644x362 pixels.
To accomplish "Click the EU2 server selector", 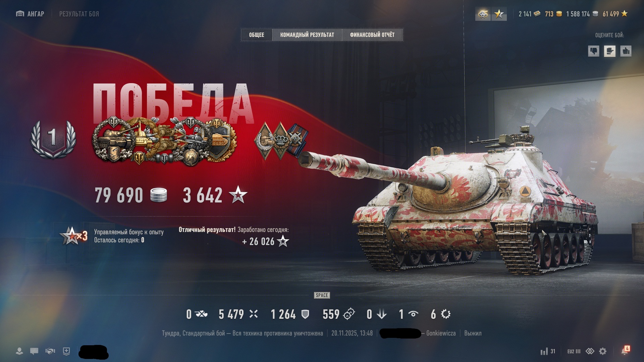I will pyautogui.click(x=574, y=351).
